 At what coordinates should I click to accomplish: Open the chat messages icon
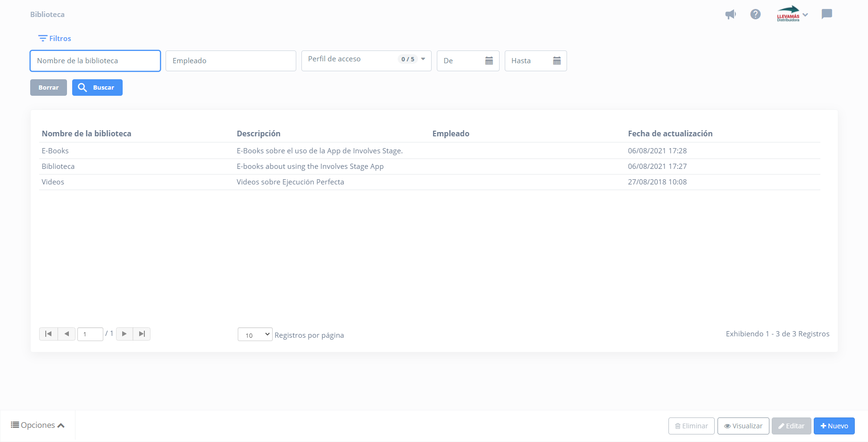coord(826,14)
